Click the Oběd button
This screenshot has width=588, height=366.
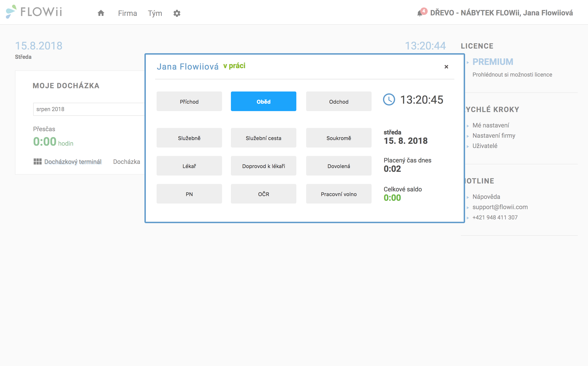click(263, 102)
